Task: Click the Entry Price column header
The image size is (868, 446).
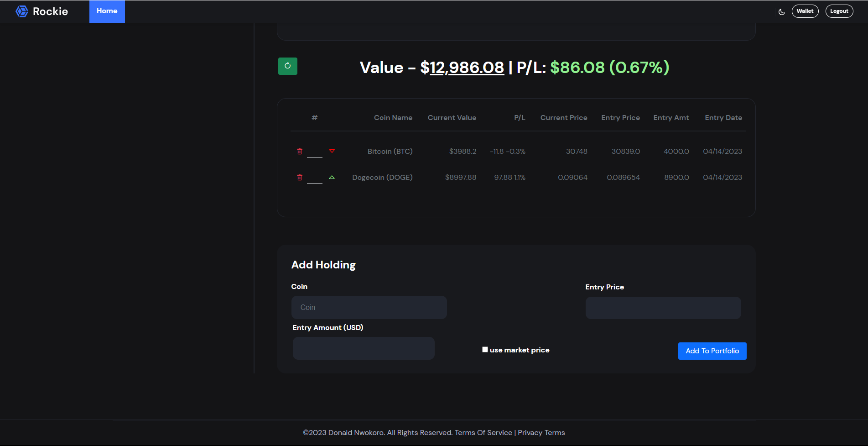Action: click(x=621, y=118)
